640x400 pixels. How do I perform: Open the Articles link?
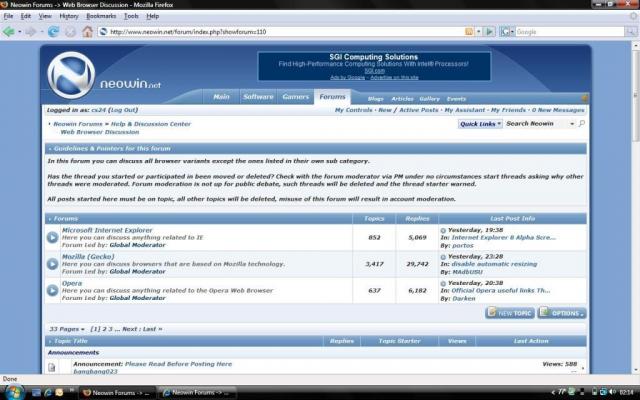pyautogui.click(x=402, y=99)
